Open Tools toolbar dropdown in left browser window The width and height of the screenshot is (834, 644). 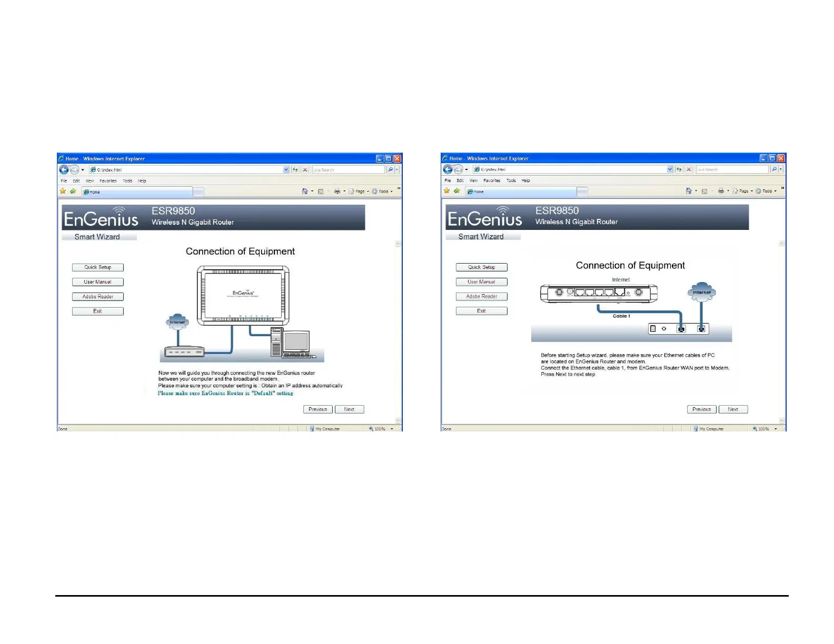383,192
